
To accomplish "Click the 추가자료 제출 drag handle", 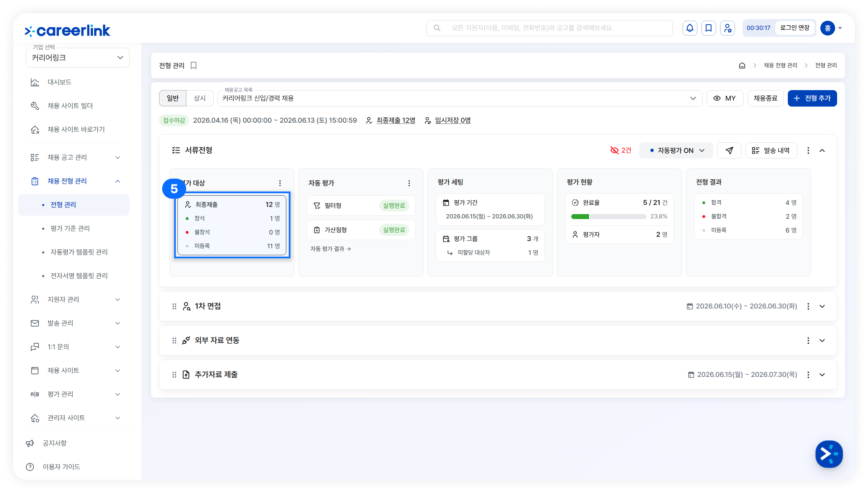I will tap(174, 375).
